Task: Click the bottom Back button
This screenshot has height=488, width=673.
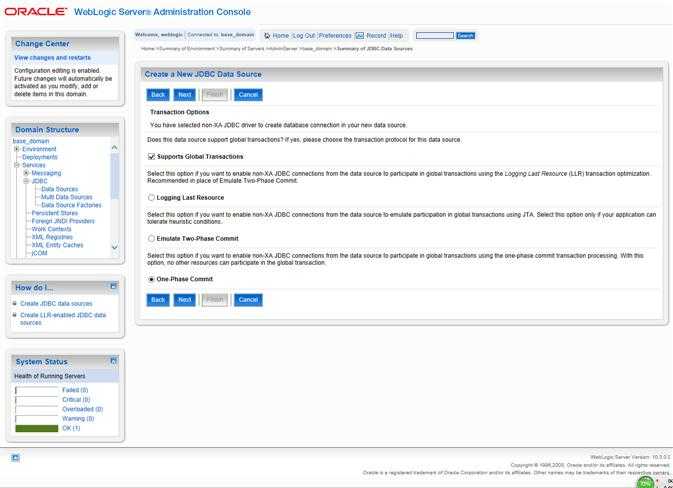Action: click(x=158, y=300)
